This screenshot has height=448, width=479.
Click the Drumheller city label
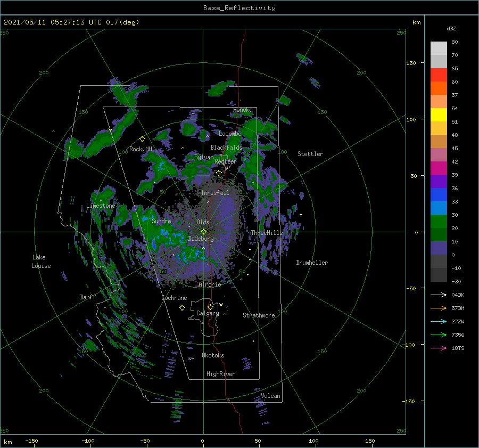(312, 263)
